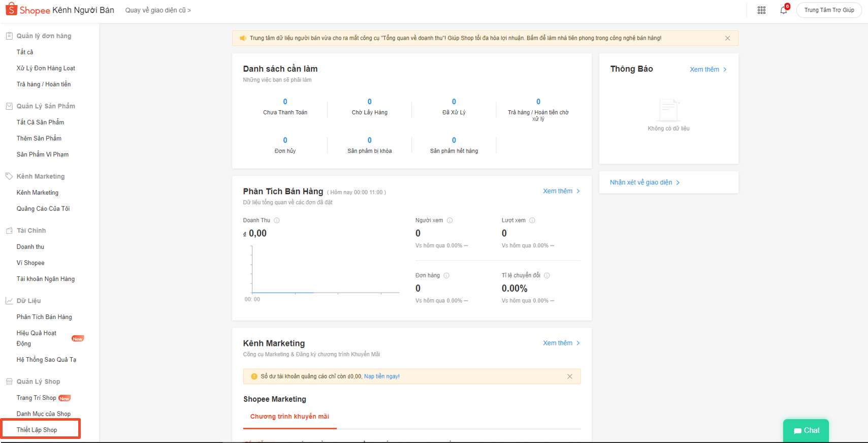Click the Đơn hàng info icon
This screenshot has height=443, width=868.
pyautogui.click(x=446, y=275)
